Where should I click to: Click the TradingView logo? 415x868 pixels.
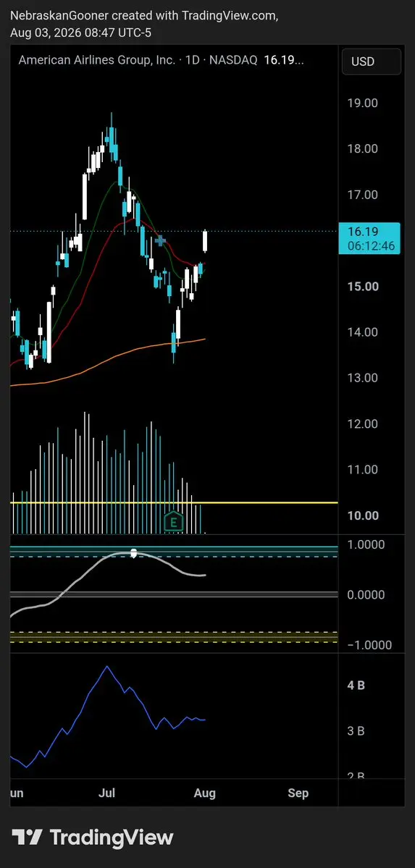tap(93, 837)
